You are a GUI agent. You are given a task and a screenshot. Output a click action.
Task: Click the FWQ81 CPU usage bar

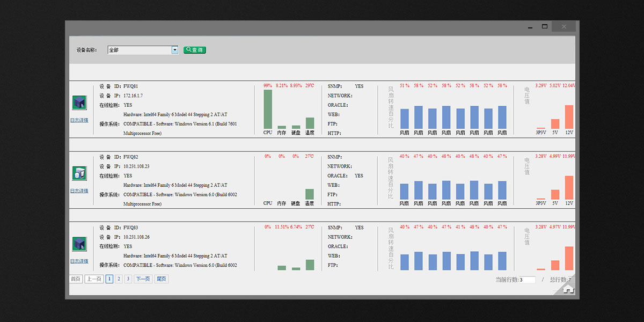click(x=268, y=109)
